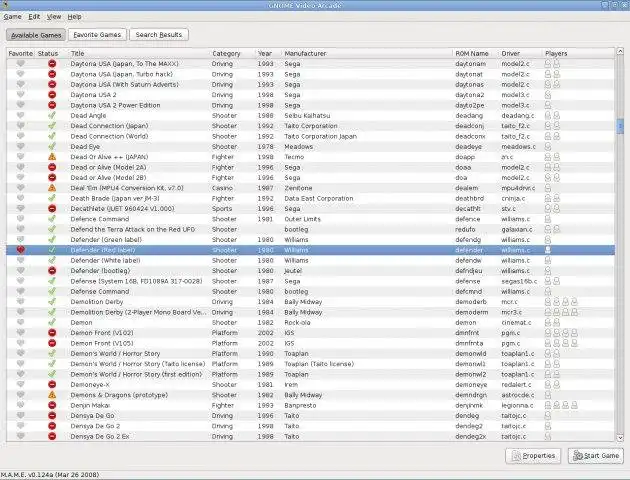Click players icon in Denjin Makai row

[561, 405]
